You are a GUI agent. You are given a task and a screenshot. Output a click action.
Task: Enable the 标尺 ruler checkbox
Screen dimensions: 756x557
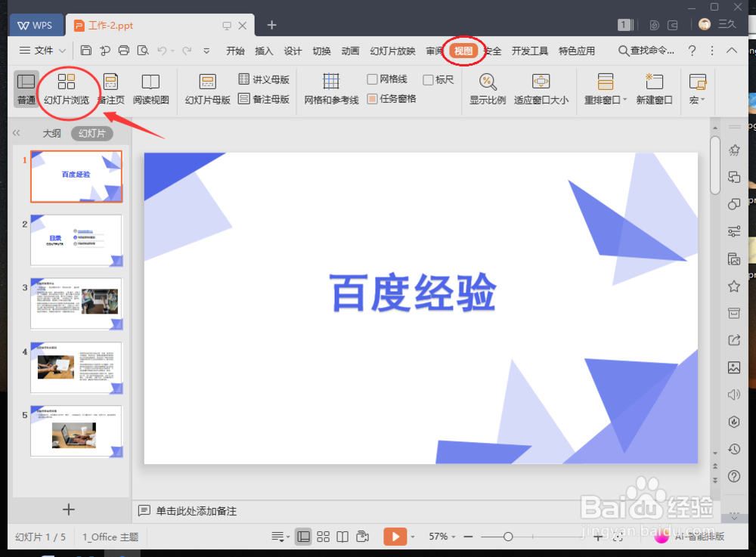pyautogui.click(x=428, y=79)
